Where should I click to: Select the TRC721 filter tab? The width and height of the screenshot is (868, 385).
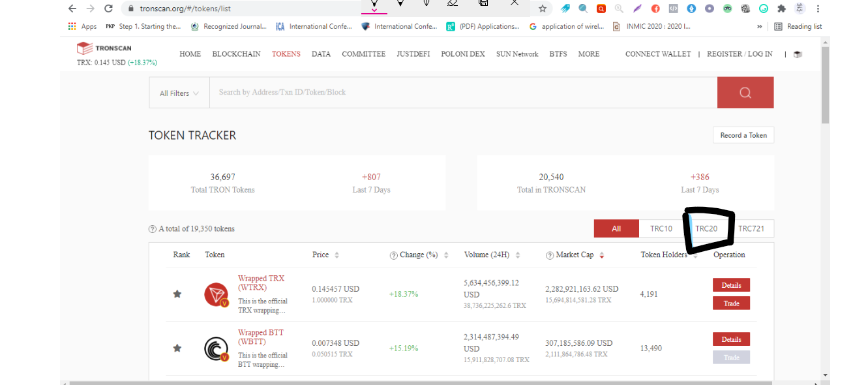[751, 228]
